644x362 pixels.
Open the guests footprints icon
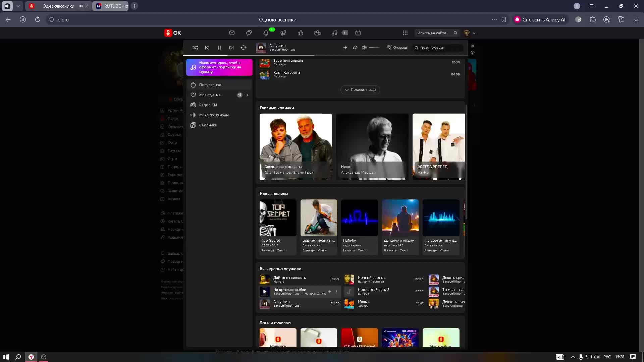point(283,33)
